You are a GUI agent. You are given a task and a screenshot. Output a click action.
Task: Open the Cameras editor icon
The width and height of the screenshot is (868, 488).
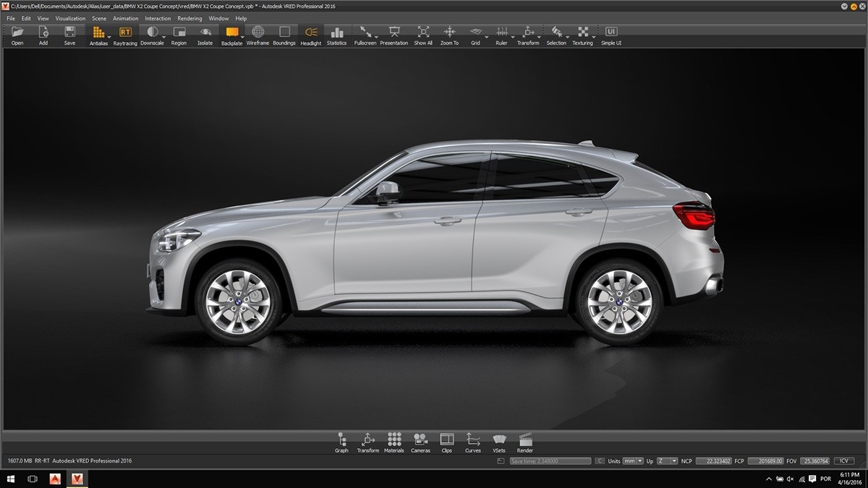(420, 440)
